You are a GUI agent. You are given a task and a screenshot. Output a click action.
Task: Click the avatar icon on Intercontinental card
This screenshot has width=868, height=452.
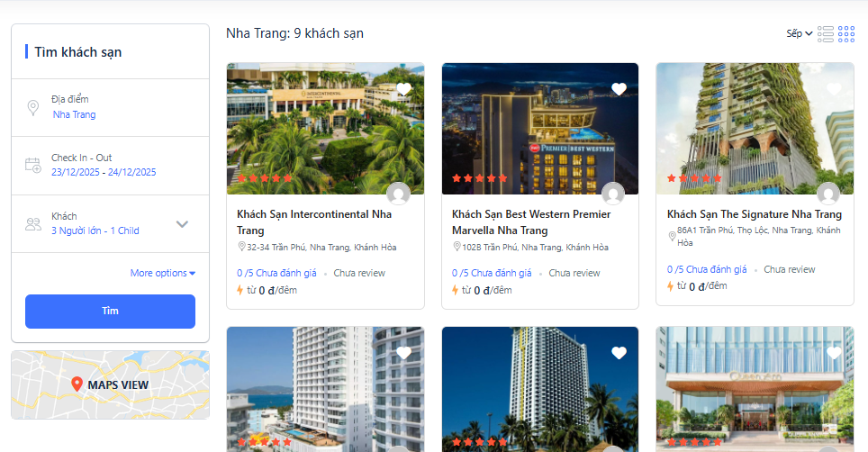click(x=398, y=194)
